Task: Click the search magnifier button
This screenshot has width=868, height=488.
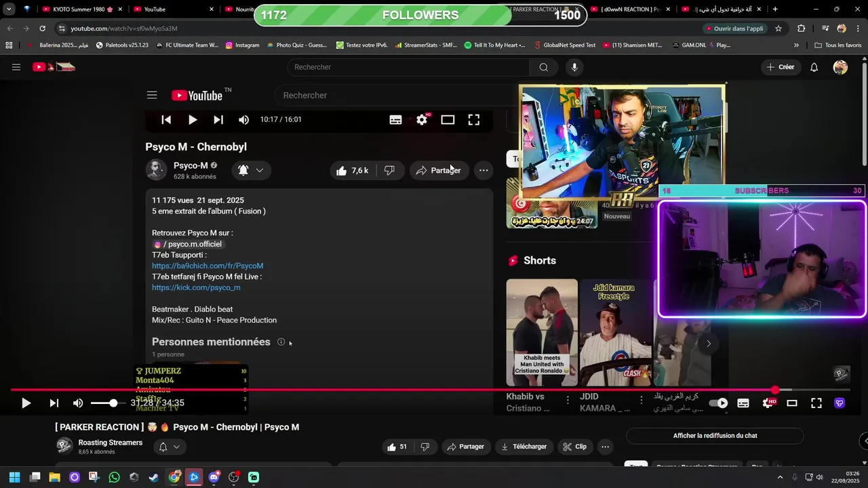Action: pyautogui.click(x=544, y=67)
